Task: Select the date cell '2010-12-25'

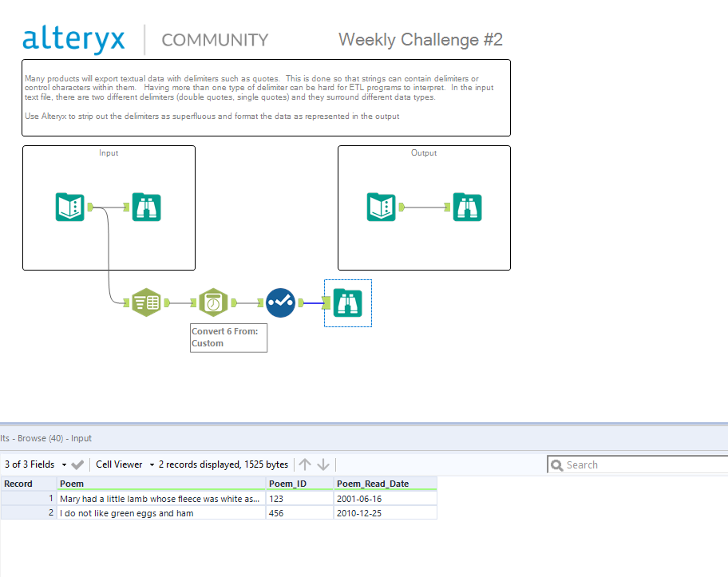Action: tap(385, 513)
